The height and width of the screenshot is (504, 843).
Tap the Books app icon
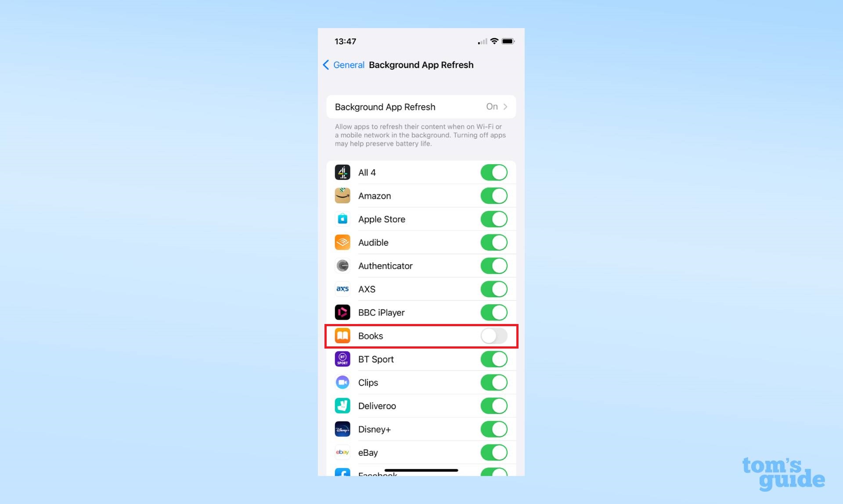342,335
